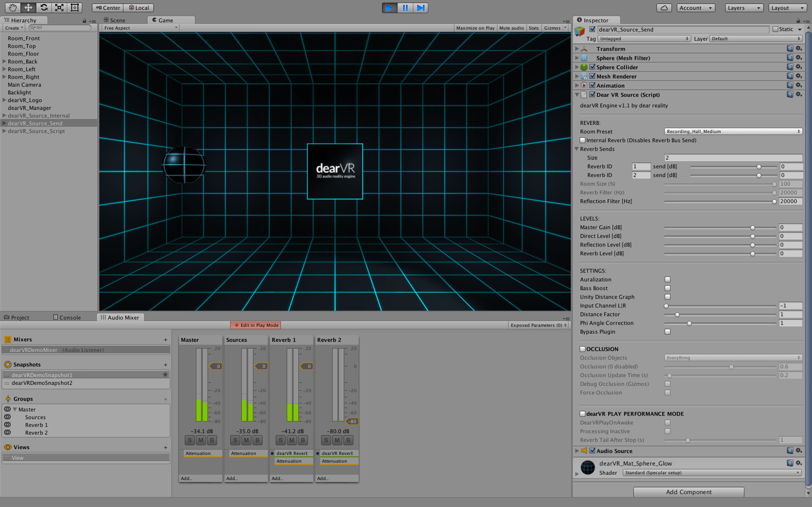
Task: Collapse the Reverb Sends section
Action: pos(576,149)
